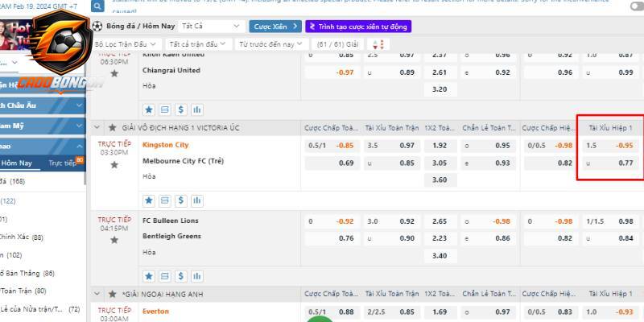Click the blue search magnifier icon
644x322 pixels.
coord(97,6)
